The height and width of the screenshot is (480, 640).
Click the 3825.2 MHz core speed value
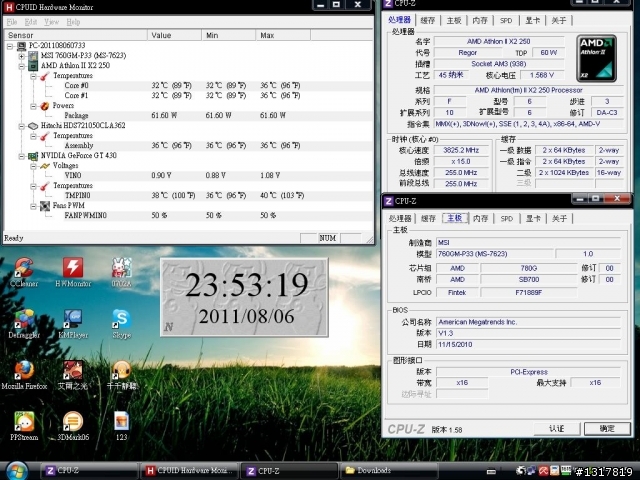461,150
